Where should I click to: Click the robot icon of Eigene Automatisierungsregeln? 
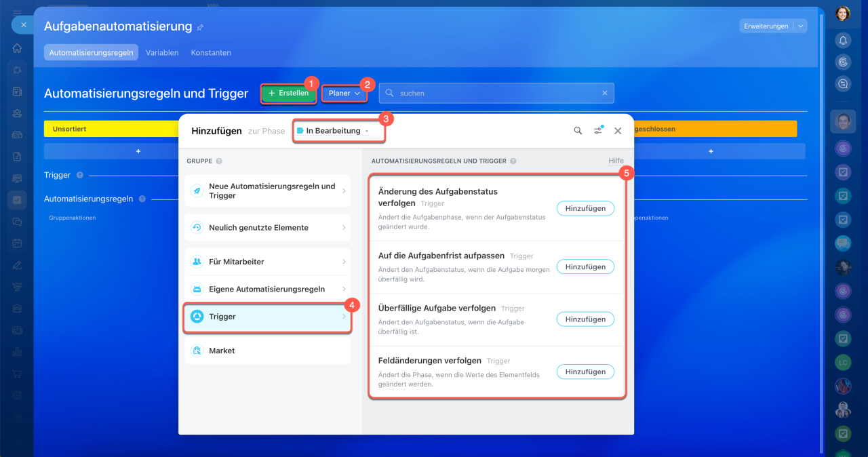[197, 289]
